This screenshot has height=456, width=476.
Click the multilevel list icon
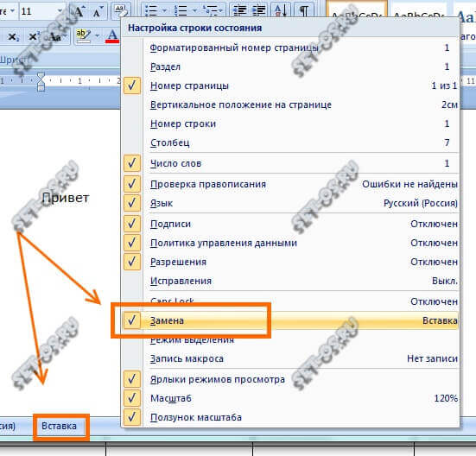[209, 11]
